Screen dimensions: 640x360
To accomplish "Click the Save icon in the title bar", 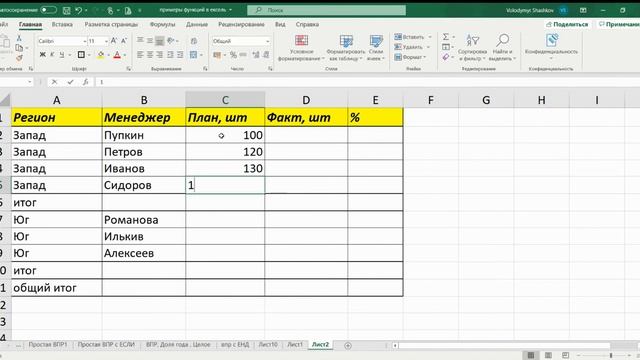I will 66,10.
